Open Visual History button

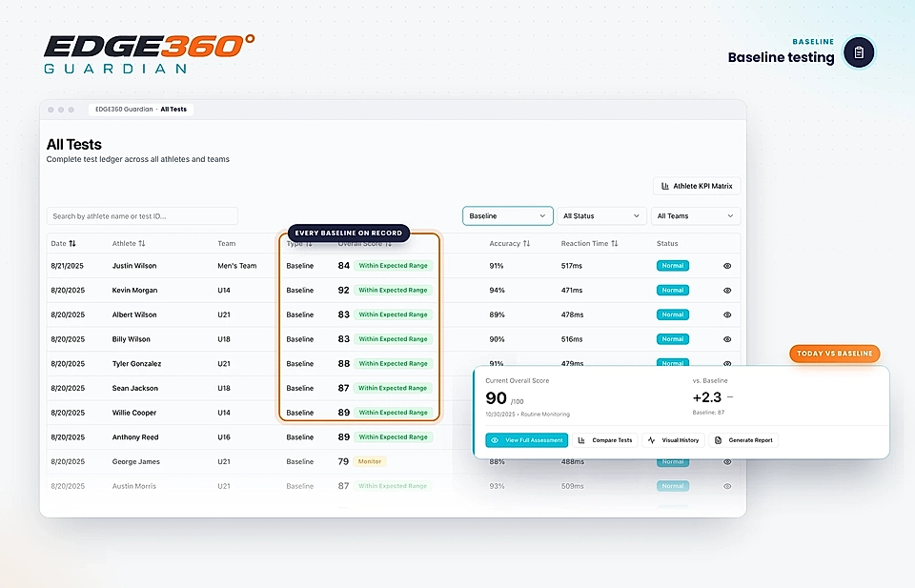pyautogui.click(x=674, y=440)
